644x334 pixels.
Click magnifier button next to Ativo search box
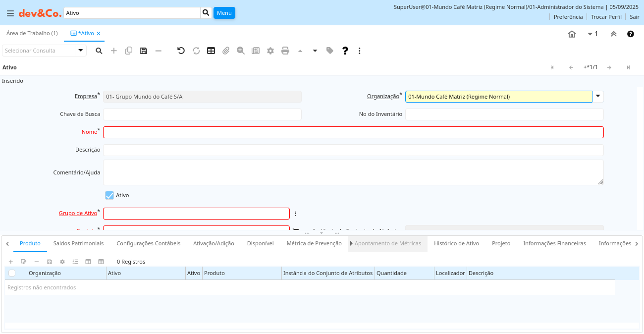click(x=206, y=13)
